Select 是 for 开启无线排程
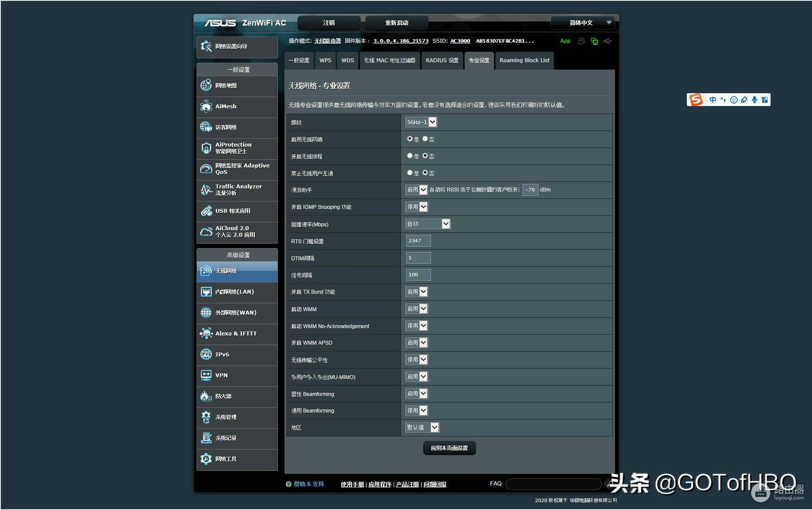This screenshot has height=510, width=812. tap(410, 156)
